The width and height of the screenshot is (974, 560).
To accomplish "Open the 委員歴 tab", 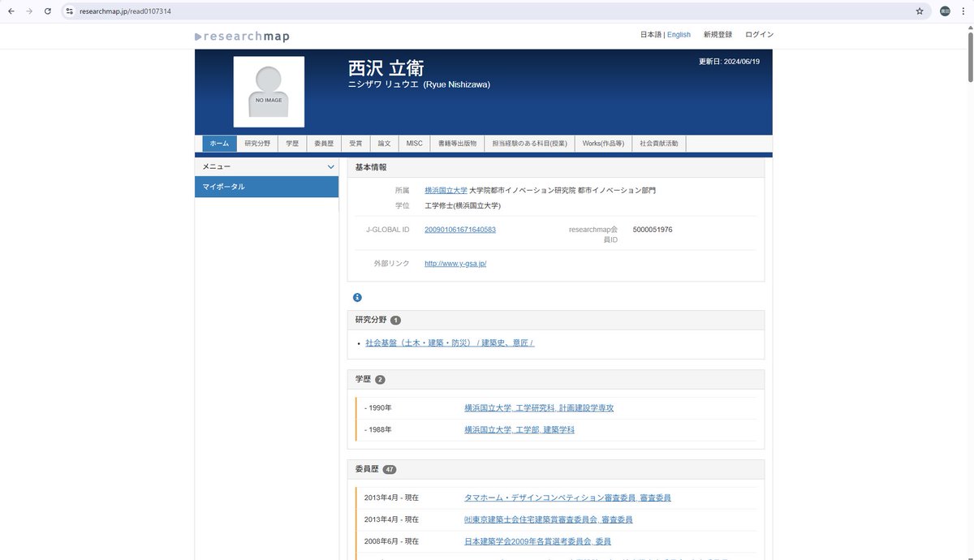I will pyautogui.click(x=324, y=144).
